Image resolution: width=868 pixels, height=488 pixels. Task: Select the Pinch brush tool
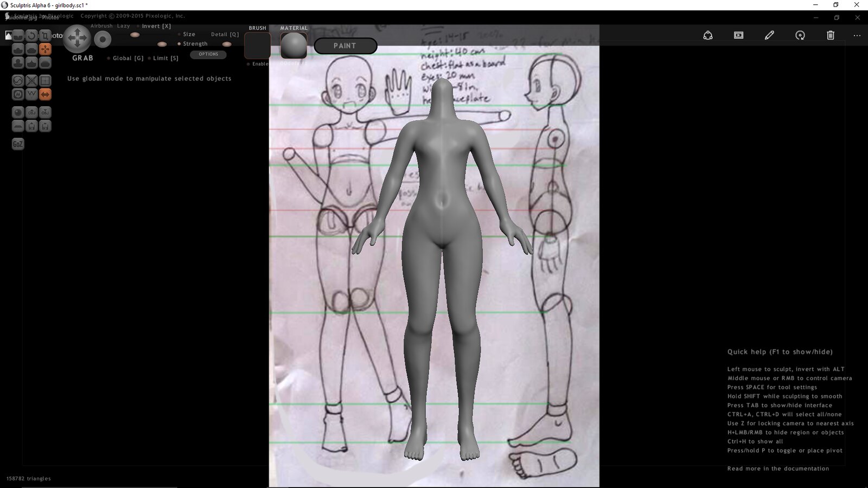pyautogui.click(x=31, y=63)
